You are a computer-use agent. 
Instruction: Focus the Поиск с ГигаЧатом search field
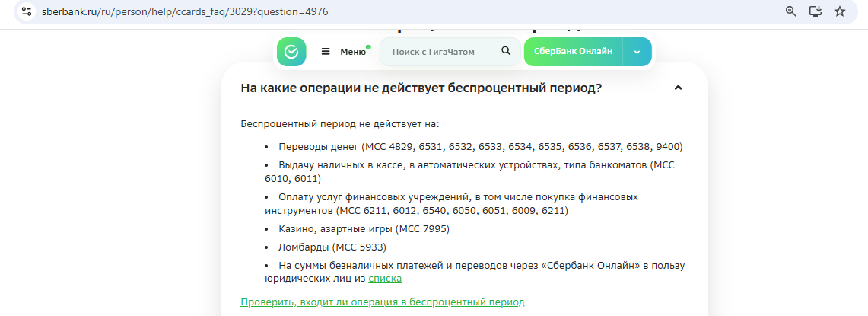441,52
